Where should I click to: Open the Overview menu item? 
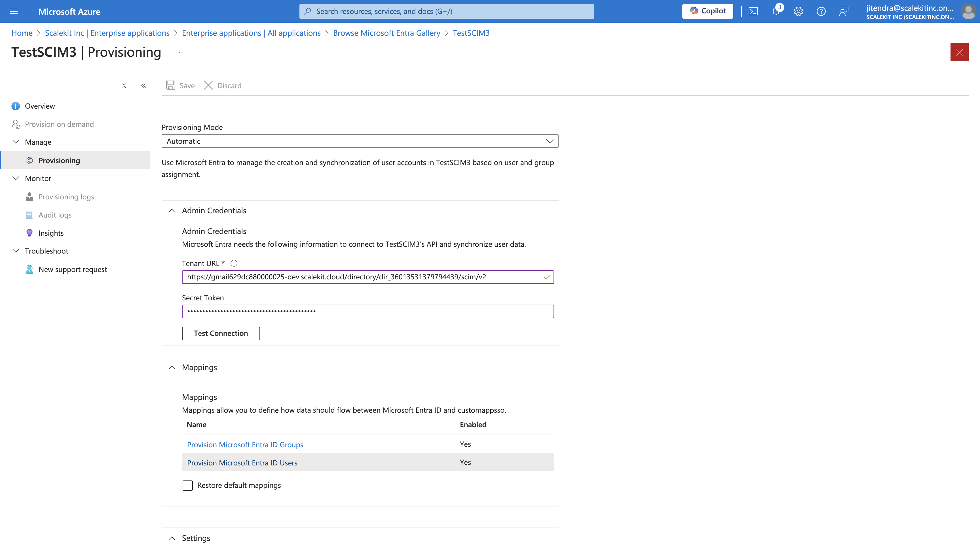pos(40,106)
